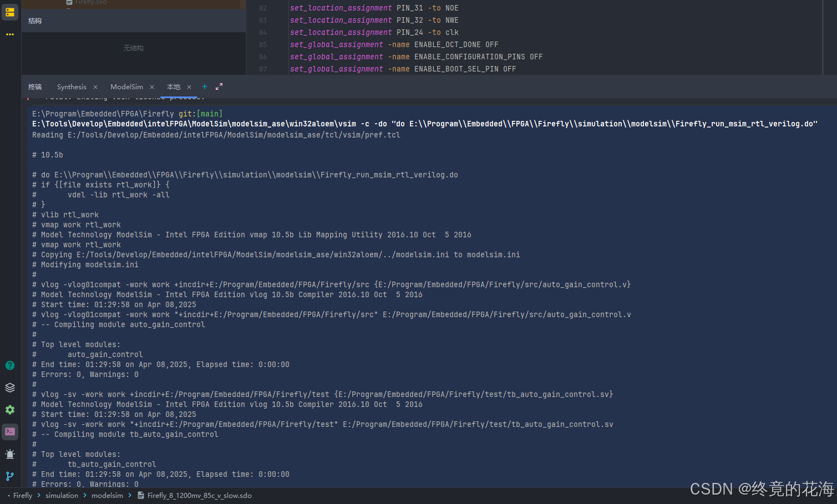Add a new terminal tab
The height and width of the screenshot is (504, 837).
205,86
